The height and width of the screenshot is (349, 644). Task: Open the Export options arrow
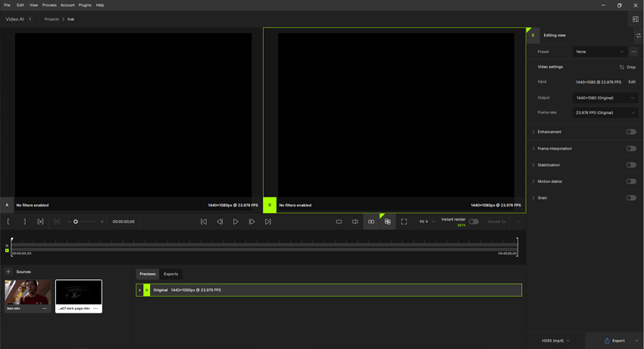pyautogui.click(x=636, y=341)
